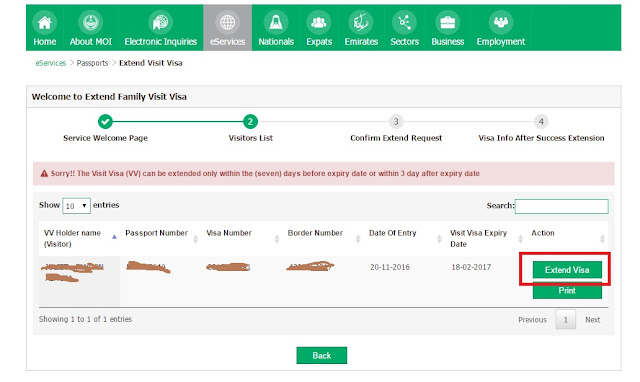Sort by Date Of Entry column arrow
This screenshot has height=382, width=640.
[439, 239]
